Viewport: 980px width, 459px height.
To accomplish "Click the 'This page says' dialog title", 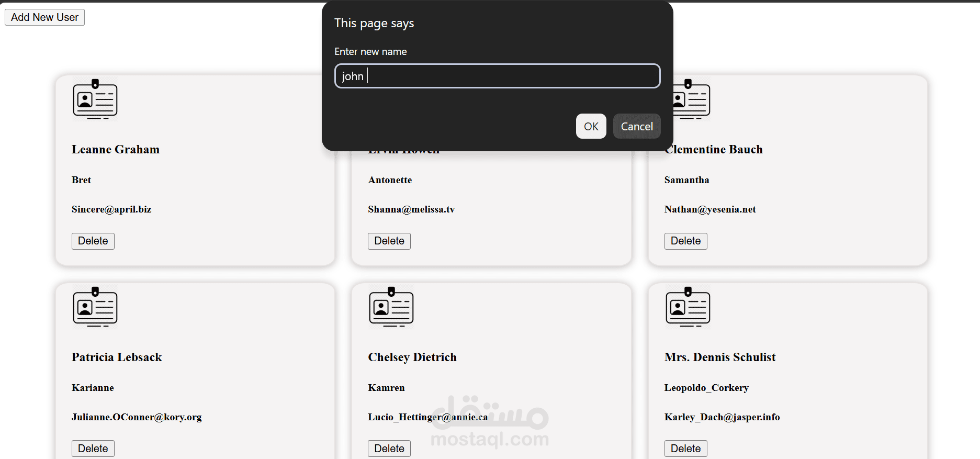I will coord(374,23).
